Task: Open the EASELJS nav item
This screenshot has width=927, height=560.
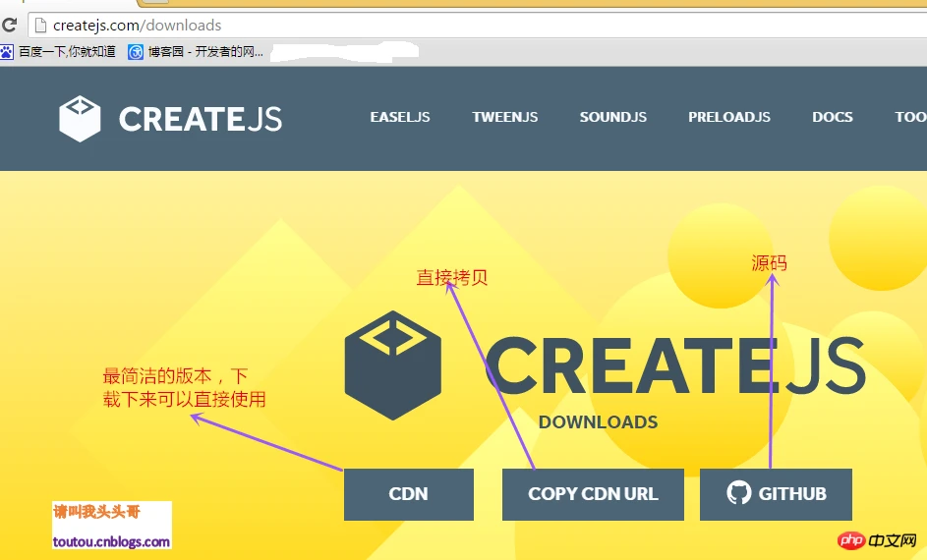Action: (400, 117)
